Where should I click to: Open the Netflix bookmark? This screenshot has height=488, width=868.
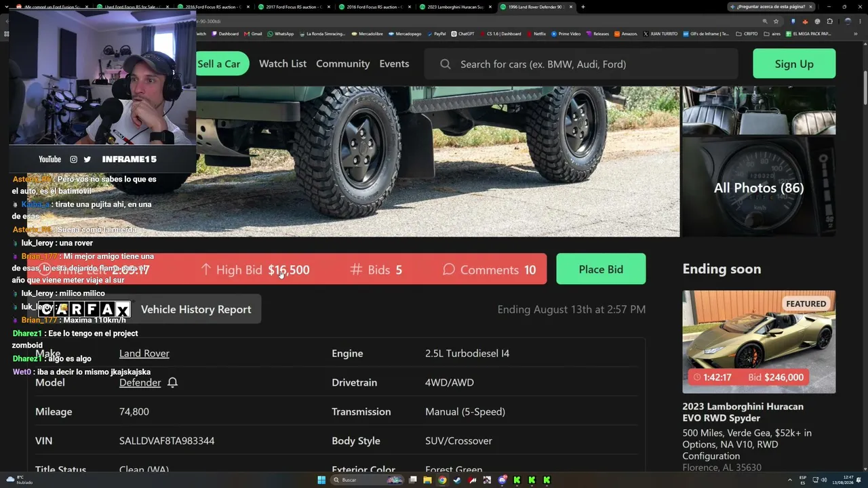(x=536, y=34)
